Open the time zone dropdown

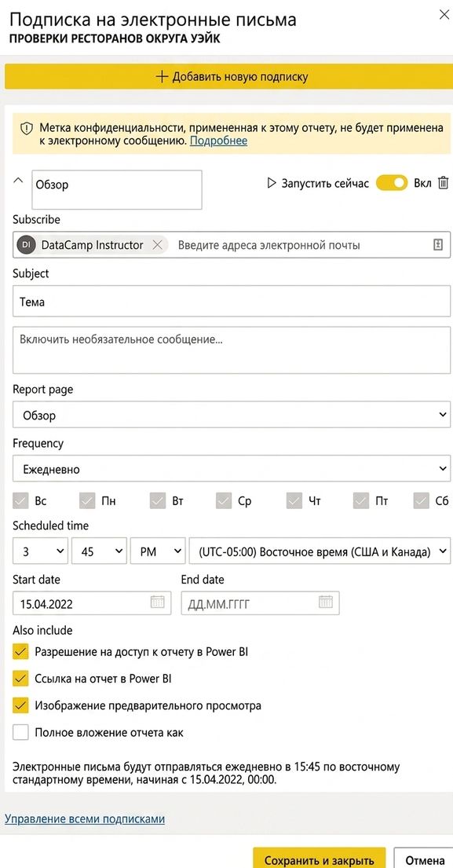320,551
